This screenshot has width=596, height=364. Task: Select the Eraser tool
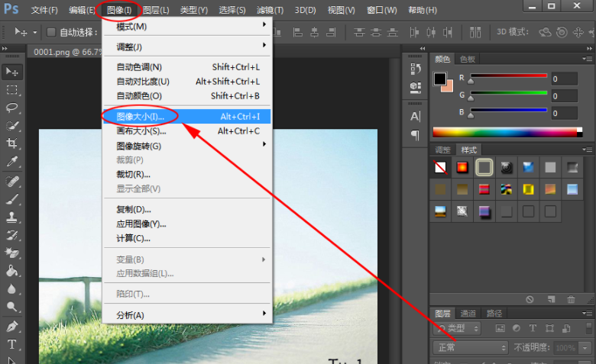click(x=11, y=253)
